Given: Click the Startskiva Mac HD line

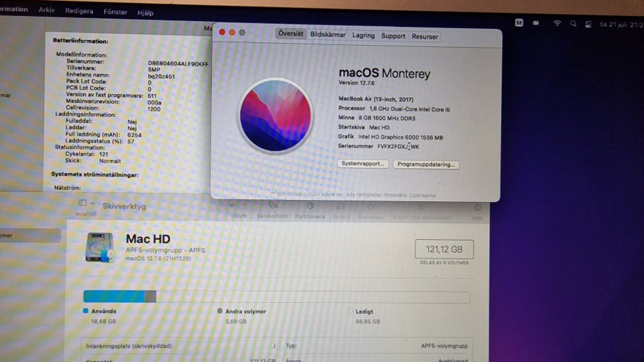Looking at the screenshot, I should point(364,127).
